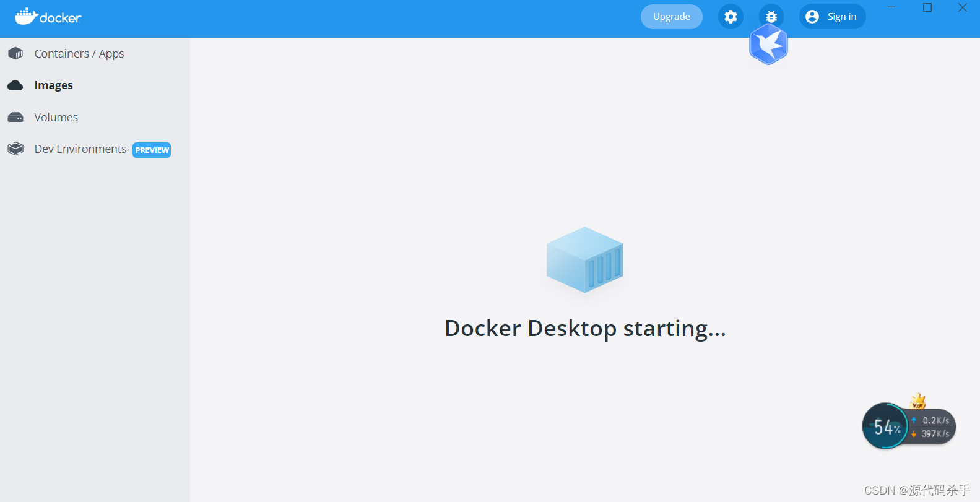980x502 pixels.
Task: Click the Docker Desktop starting message
Action: point(585,329)
